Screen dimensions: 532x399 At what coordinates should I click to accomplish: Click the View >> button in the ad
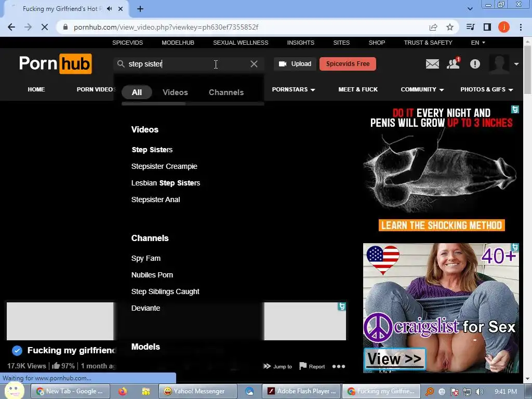click(x=395, y=359)
